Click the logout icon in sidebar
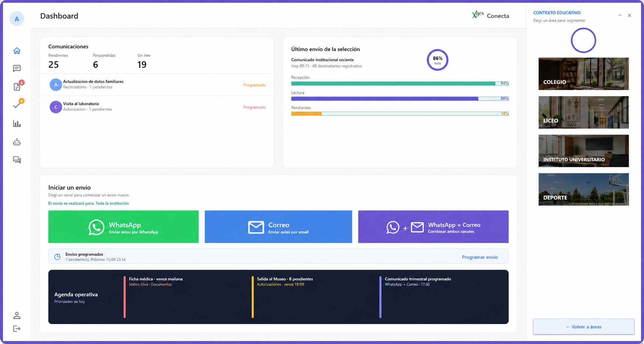 tap(17, 329)
